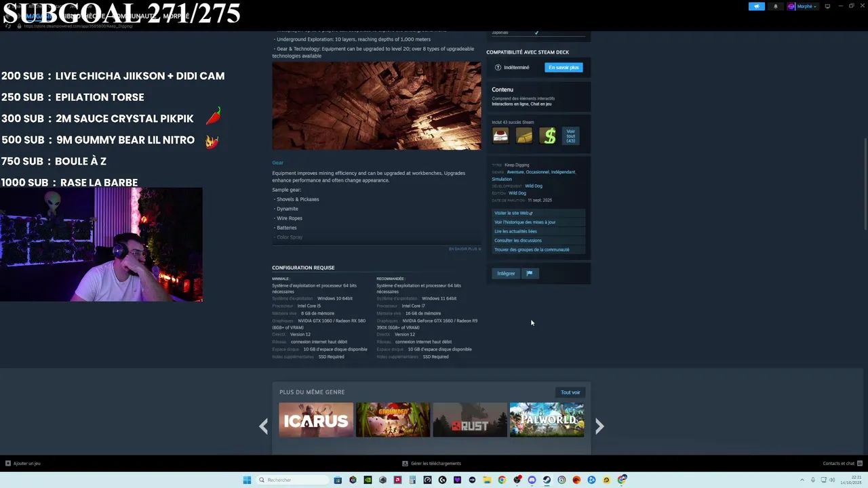Viewport: 868px width, 488px height.
Task: Open the Windows Start menu
Action: [247, 480]
